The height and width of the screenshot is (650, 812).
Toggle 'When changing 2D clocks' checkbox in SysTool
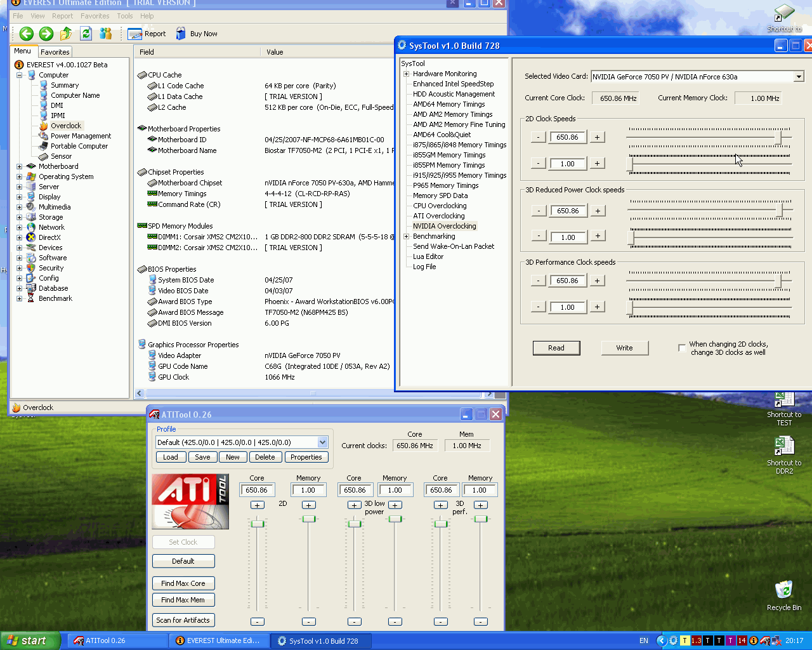point(682,348)
